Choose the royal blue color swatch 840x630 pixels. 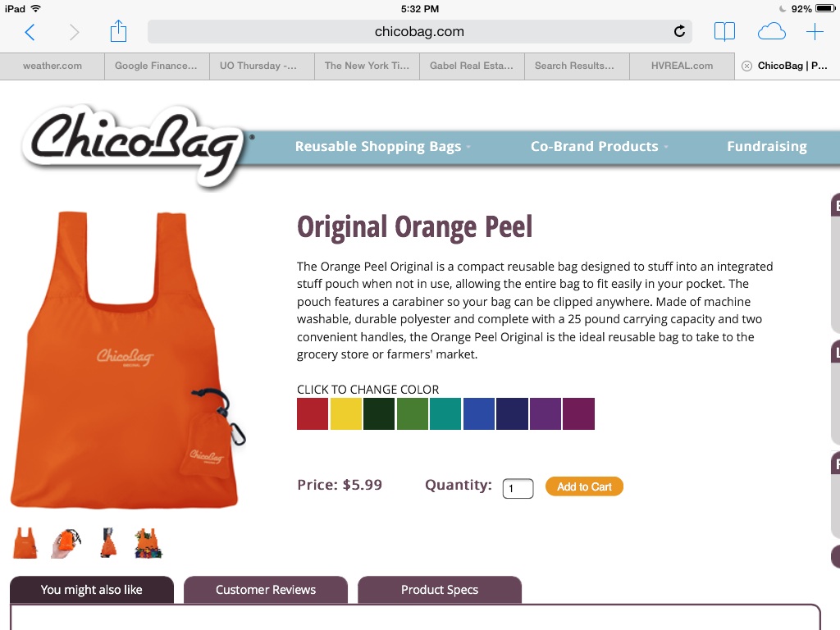479,413
